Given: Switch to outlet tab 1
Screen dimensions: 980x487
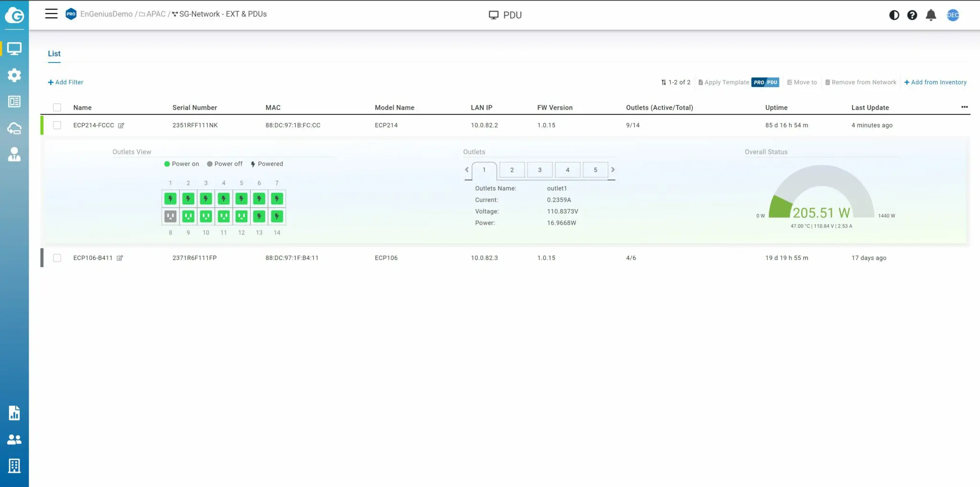Looking at the screenshot, I should point(484,170).
